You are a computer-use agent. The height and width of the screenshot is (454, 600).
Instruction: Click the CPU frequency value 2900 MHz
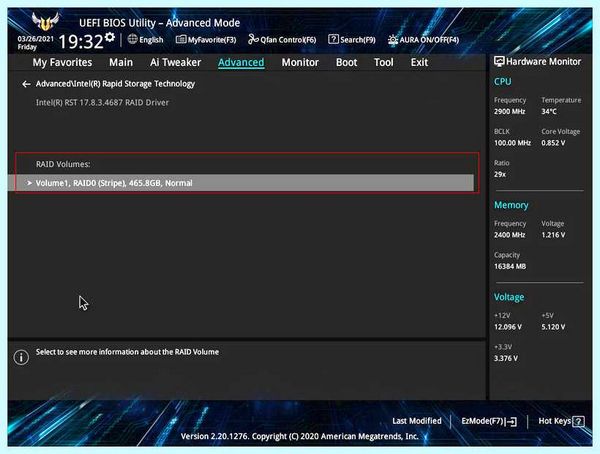[509, 111]
